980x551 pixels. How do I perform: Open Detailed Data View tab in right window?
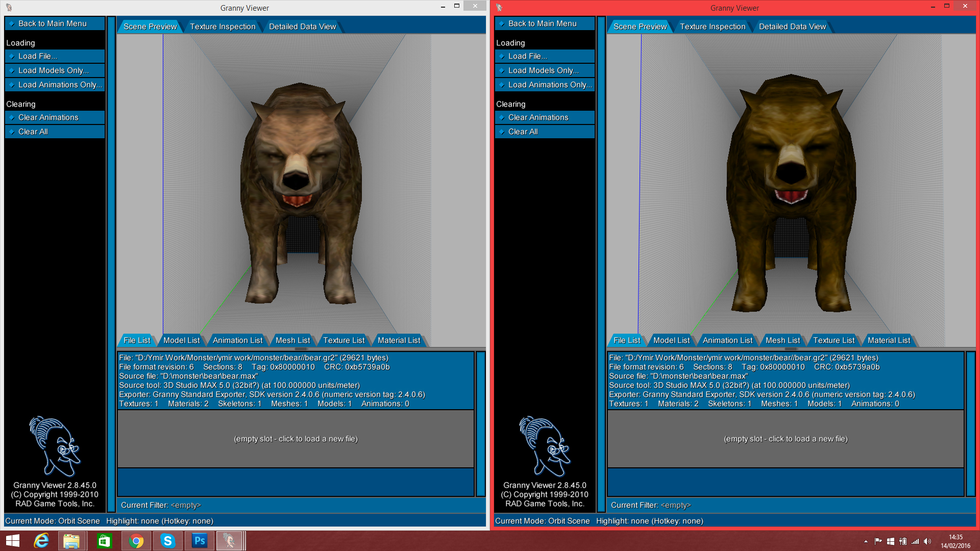[793, 27]
